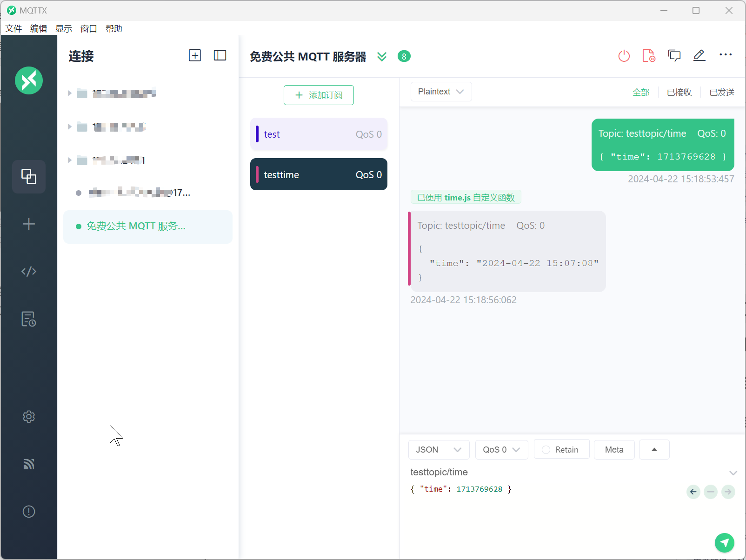Click the 连接 panel heading
The height and width of the screenshot is (560, 746).
[x=81, y=56]
